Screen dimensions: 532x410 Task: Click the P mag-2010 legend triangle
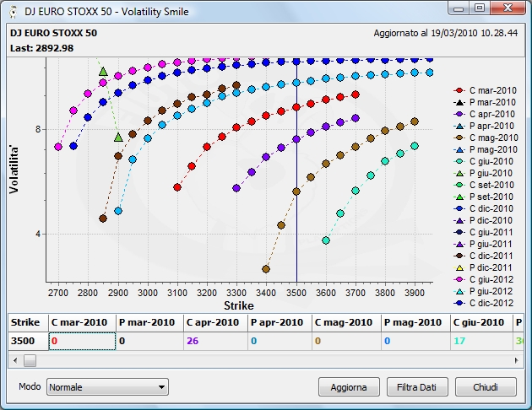tap(459, 149)
